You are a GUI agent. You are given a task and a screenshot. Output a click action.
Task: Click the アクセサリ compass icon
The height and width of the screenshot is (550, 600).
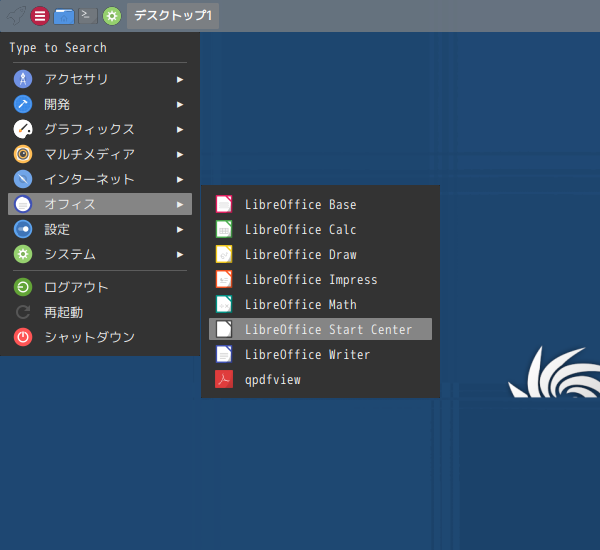pyautogui.click(x=23, y=79)
